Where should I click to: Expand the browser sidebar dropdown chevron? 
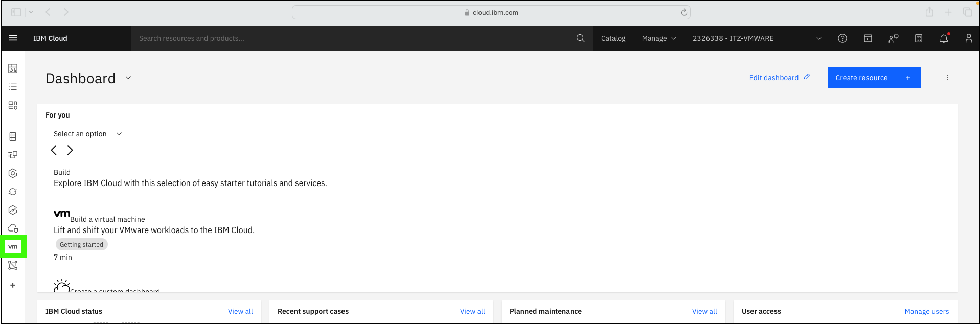(31, 12)
